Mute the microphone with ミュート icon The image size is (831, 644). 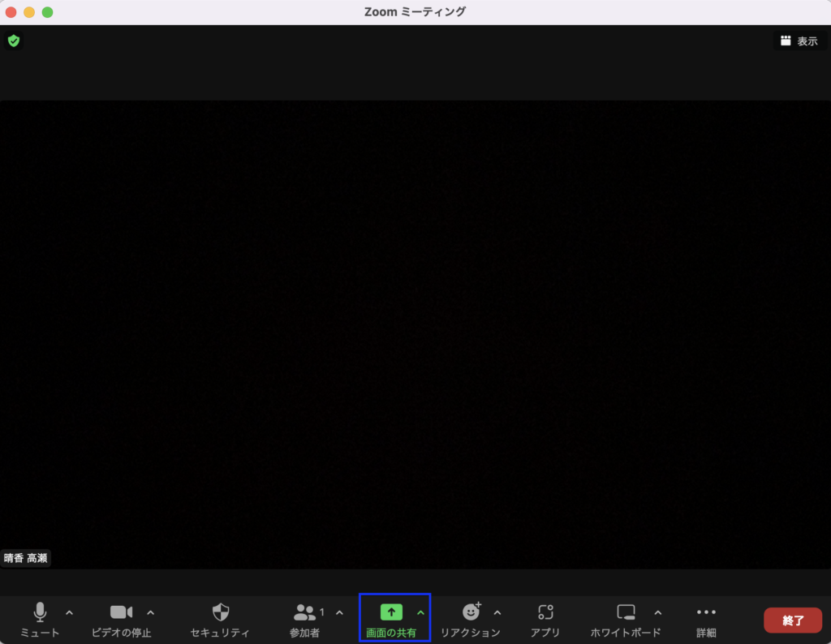[x=40, y=613]
